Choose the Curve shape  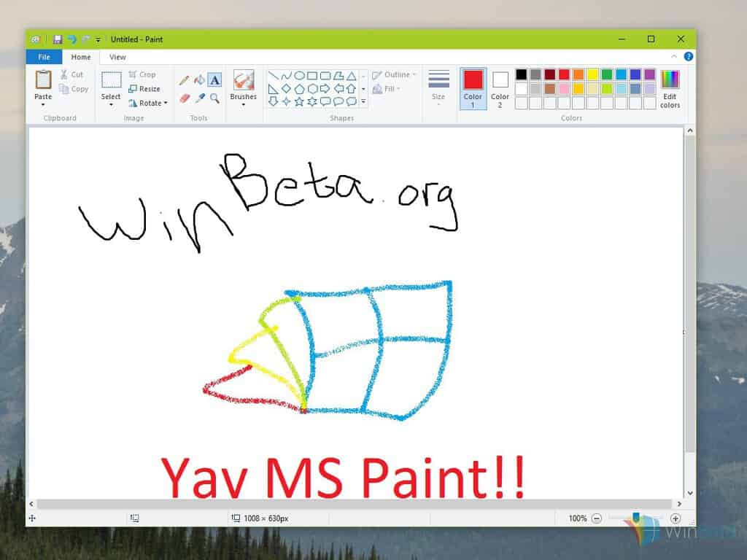(286, 75)
